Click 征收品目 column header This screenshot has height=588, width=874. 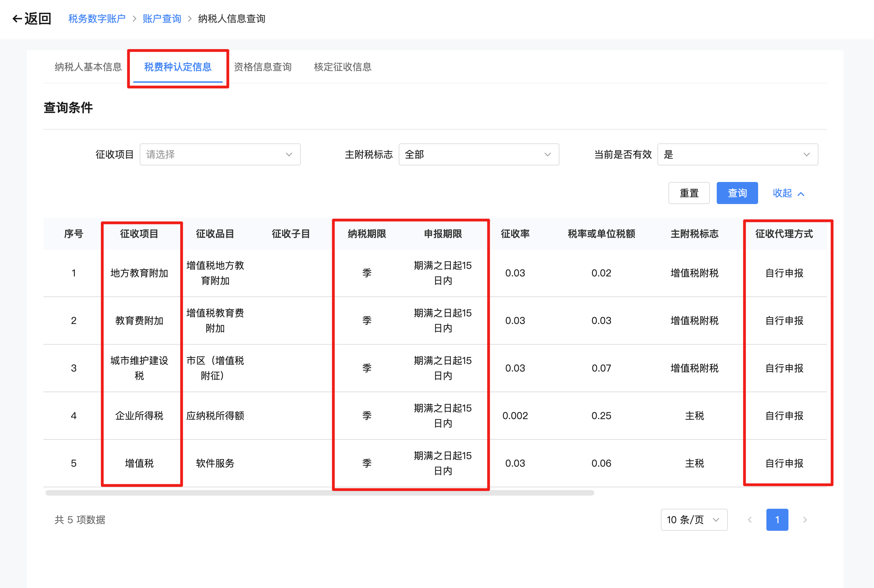pyautogui.click(x=215, y=234)
